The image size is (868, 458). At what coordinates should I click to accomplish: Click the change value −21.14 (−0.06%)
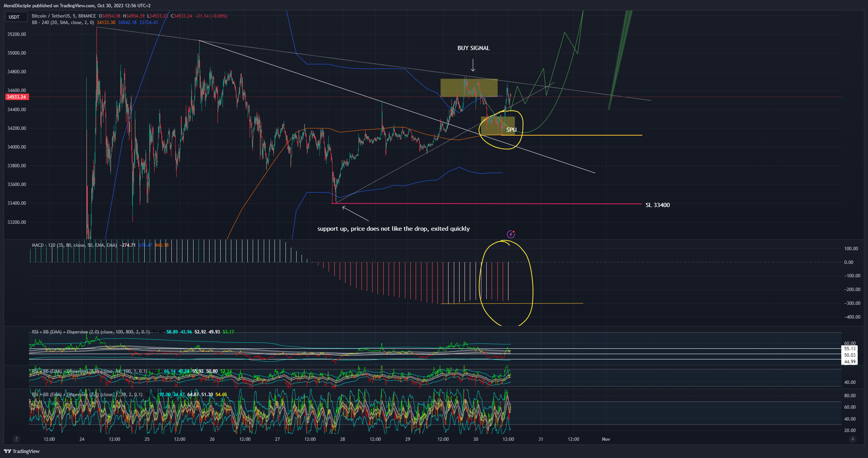211,16
